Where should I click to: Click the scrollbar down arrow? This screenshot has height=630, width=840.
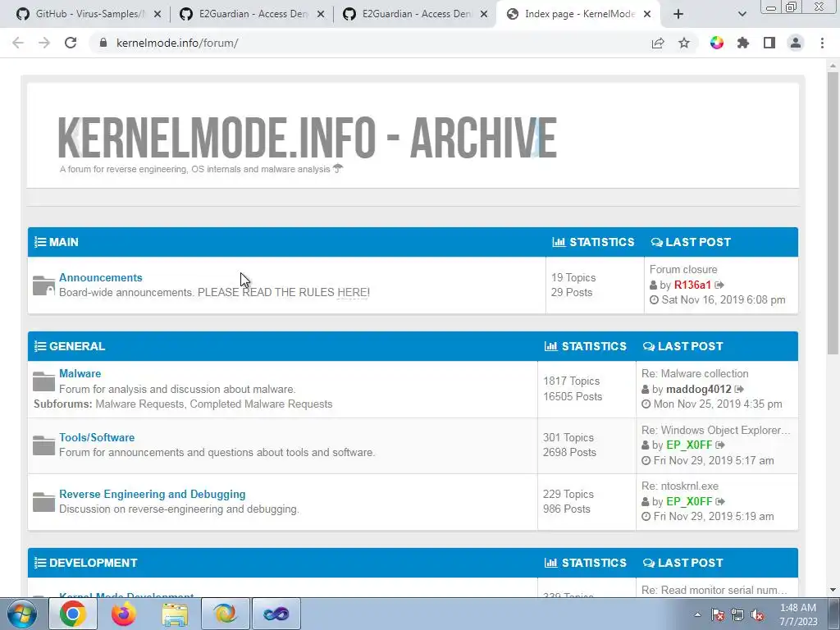click(x=833, y=590)
